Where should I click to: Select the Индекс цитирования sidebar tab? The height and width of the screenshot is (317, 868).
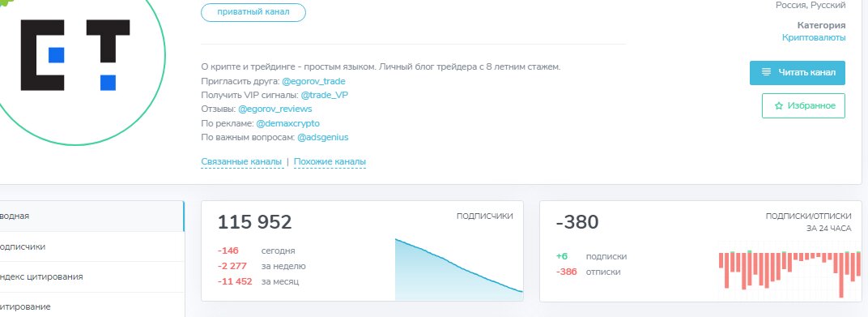point(91,276)
